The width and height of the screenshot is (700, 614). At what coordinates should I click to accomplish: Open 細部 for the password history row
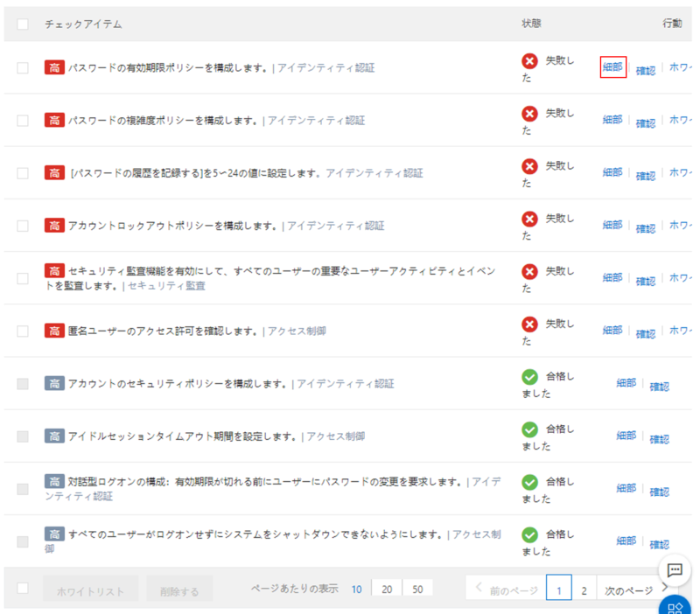click(x=612, y=172)
